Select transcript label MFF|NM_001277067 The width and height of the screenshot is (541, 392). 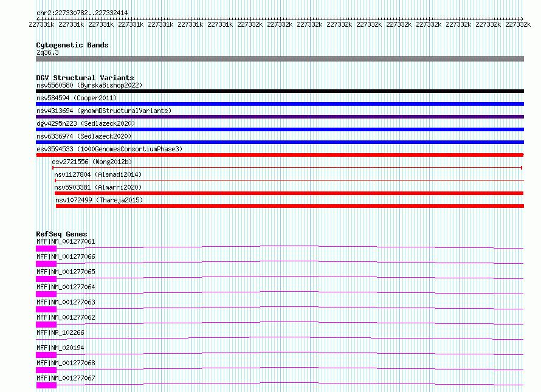pos(66,378)
